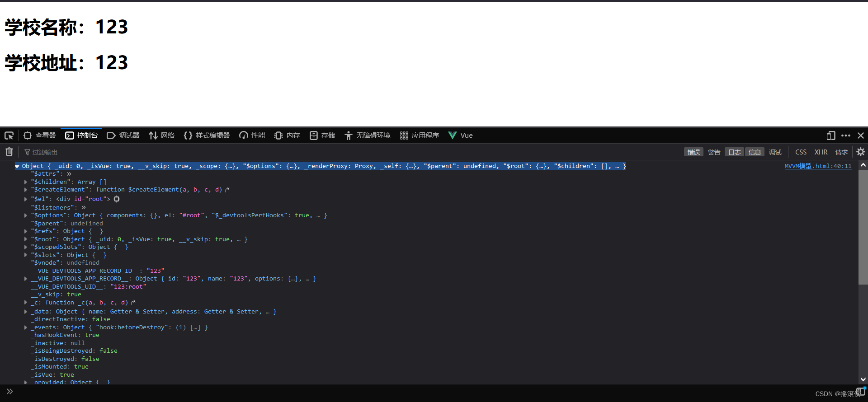Viewport: 868px width, 402px height.
Task: Open the 存储 storage tab
Action: coord(322,136)
